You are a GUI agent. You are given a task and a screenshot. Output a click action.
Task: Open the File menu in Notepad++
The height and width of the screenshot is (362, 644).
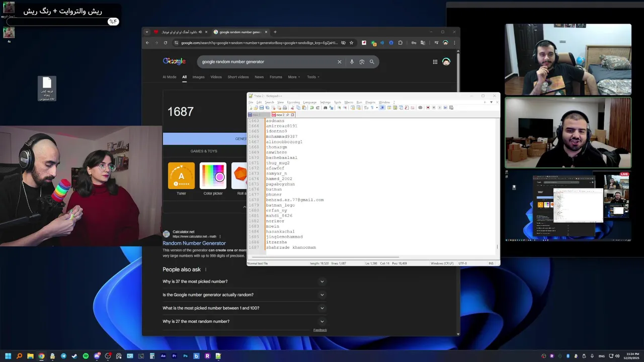click(251, 102)
